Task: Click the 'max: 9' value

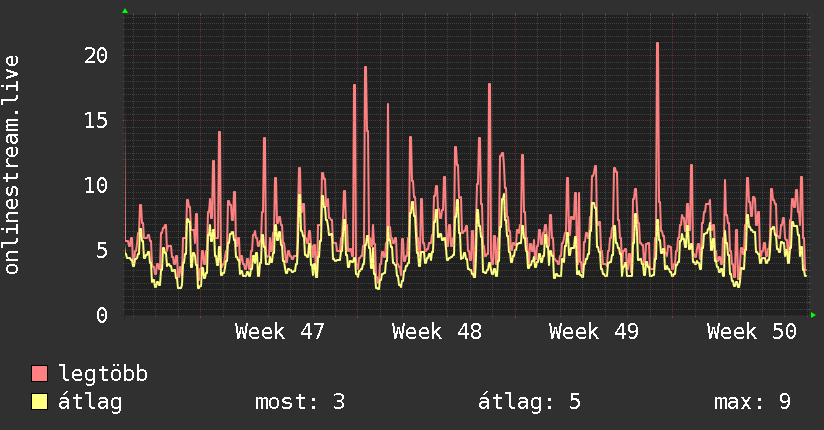Action: 753,402
